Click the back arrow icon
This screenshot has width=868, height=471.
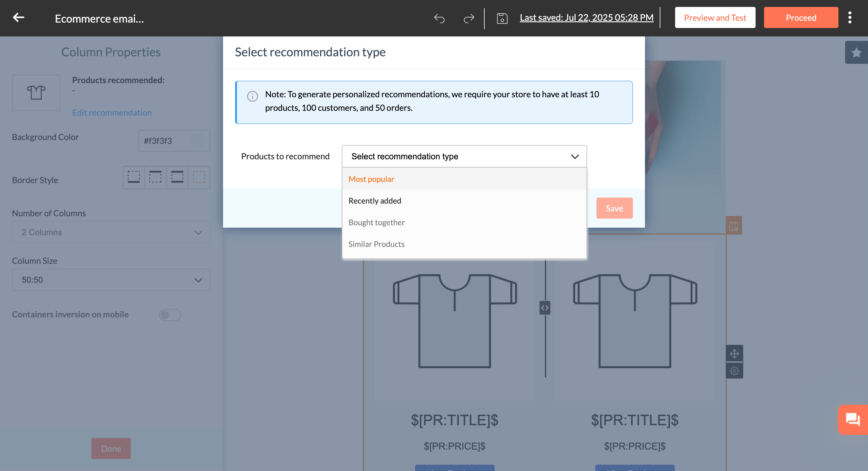(18, 17)
